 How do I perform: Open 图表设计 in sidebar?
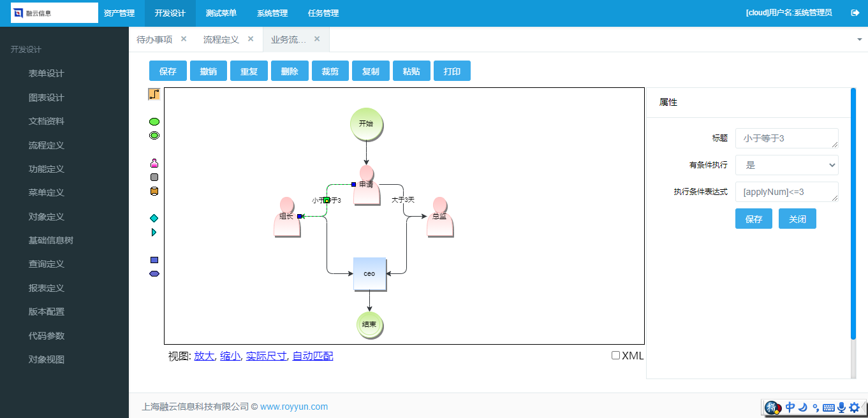[x=47, y=97]
